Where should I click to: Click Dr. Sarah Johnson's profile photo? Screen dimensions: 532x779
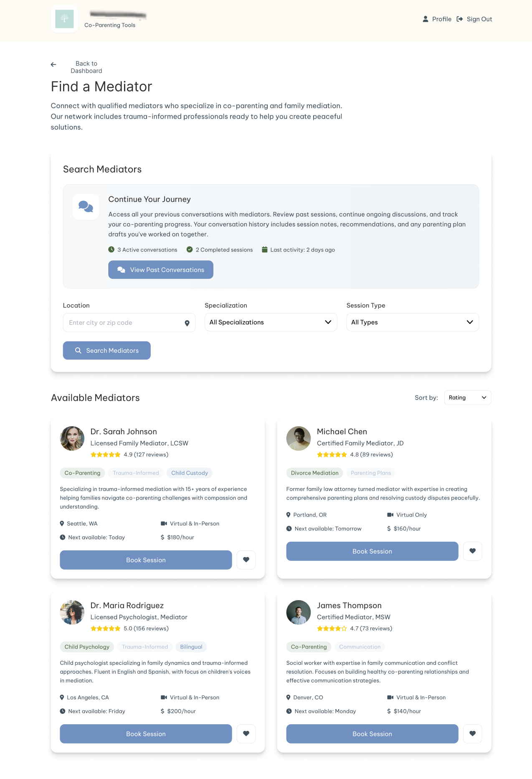(x=72, y=438)
